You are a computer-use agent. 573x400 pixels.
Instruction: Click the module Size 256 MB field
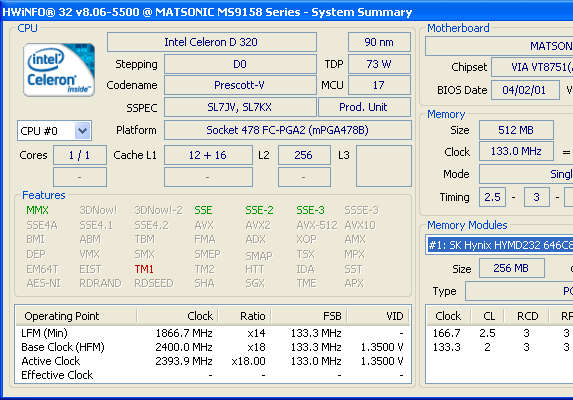[512, 268]
